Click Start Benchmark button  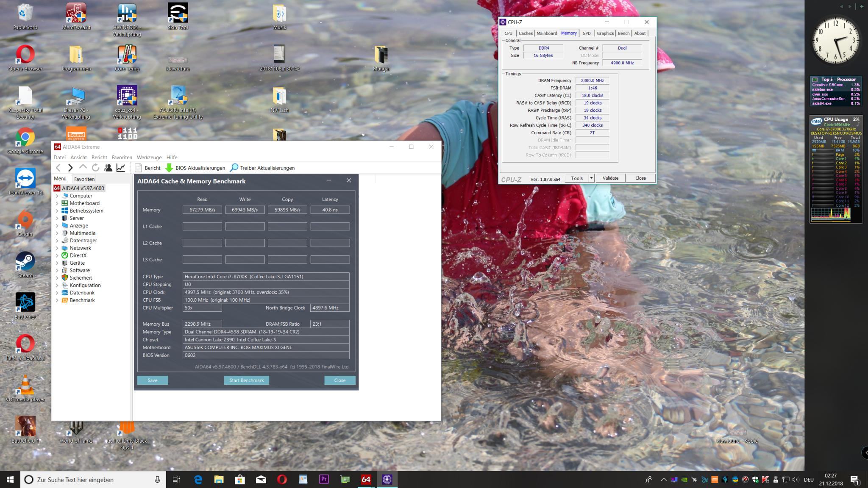coord(247,380)
